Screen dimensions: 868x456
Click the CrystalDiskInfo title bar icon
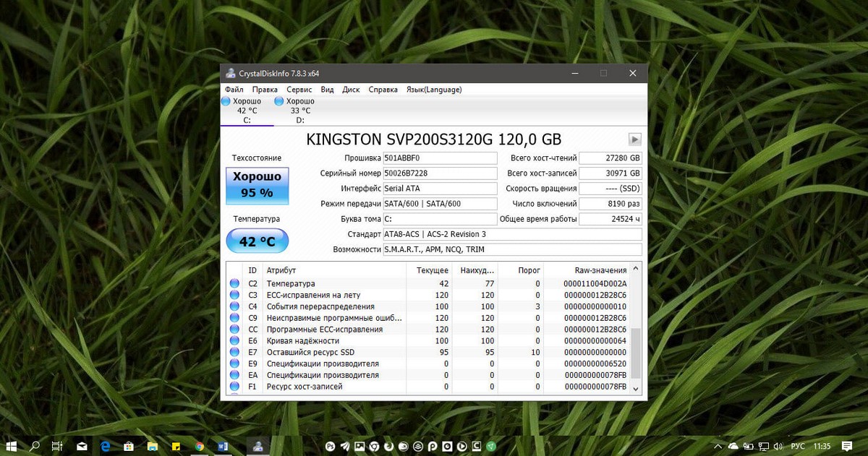(x=230, y=73)
